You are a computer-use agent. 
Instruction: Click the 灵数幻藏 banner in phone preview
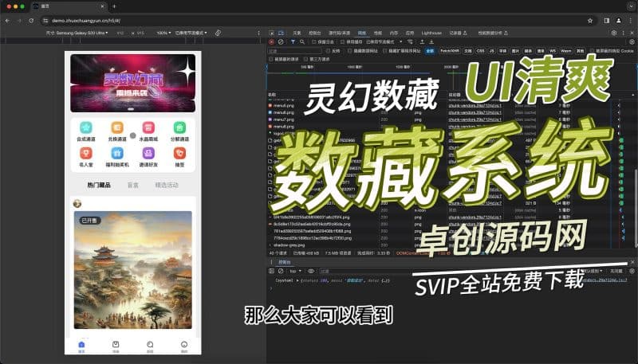(133, 83)
